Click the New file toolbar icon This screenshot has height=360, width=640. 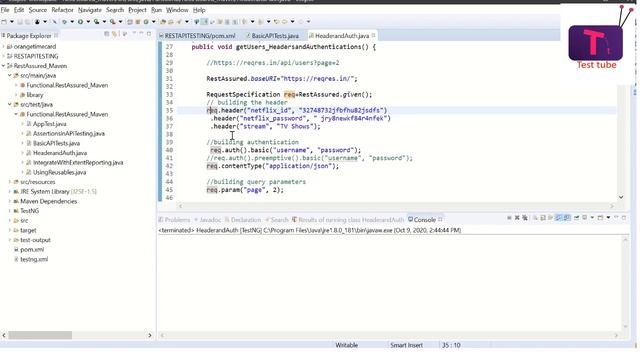[x=4, y=22]
